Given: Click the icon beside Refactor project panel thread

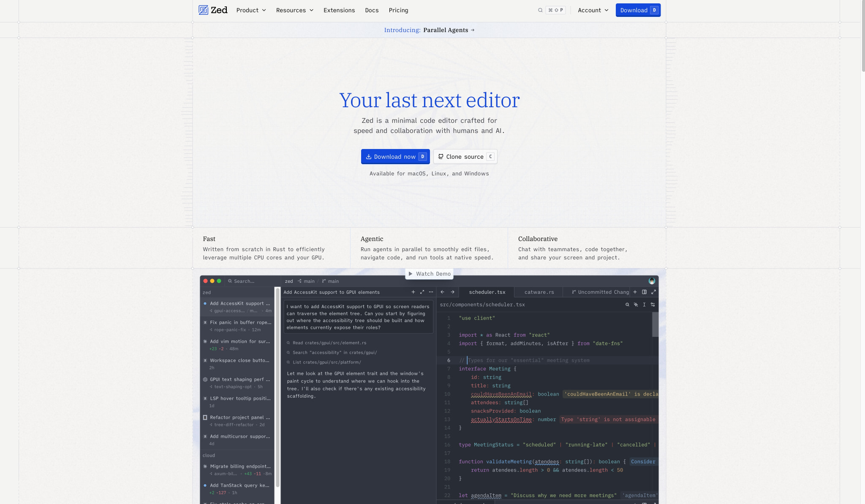Looking at the screenshot, I should tap(205, 417).
